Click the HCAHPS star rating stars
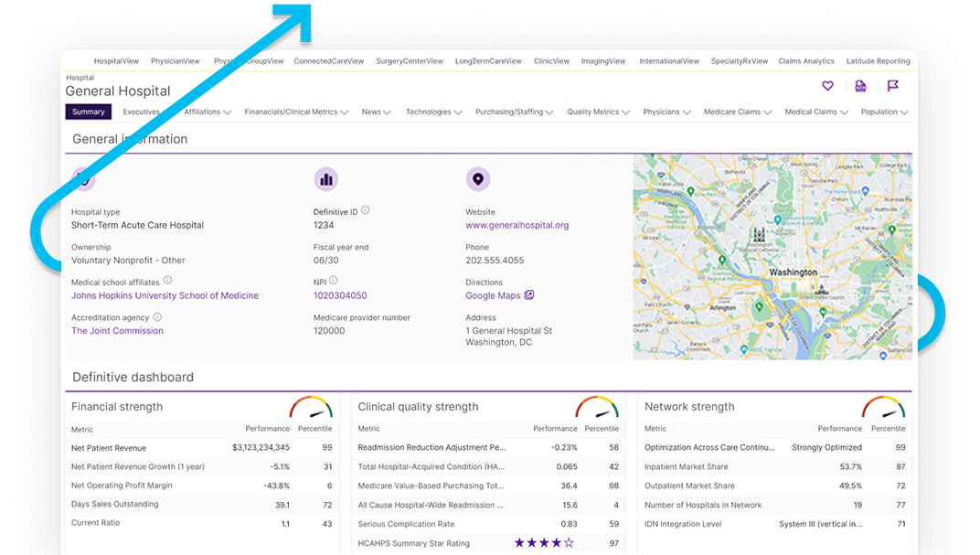This screenshot has width=980, height=555. point(543,542)
